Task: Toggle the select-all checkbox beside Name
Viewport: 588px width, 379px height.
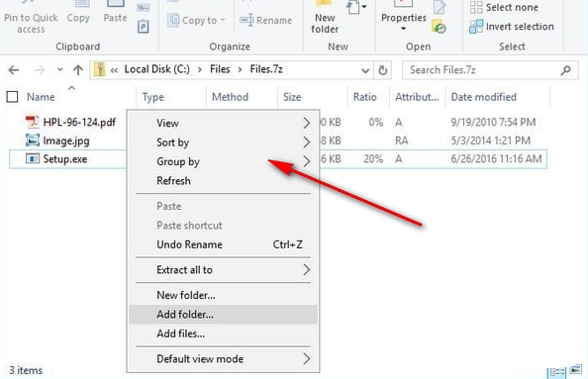Action: pos(13,97)
